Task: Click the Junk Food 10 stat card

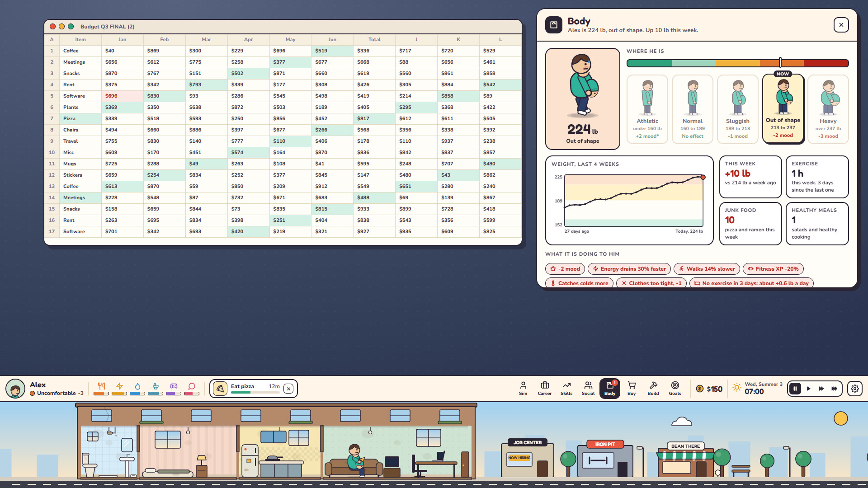Action: tap(750, 224)
